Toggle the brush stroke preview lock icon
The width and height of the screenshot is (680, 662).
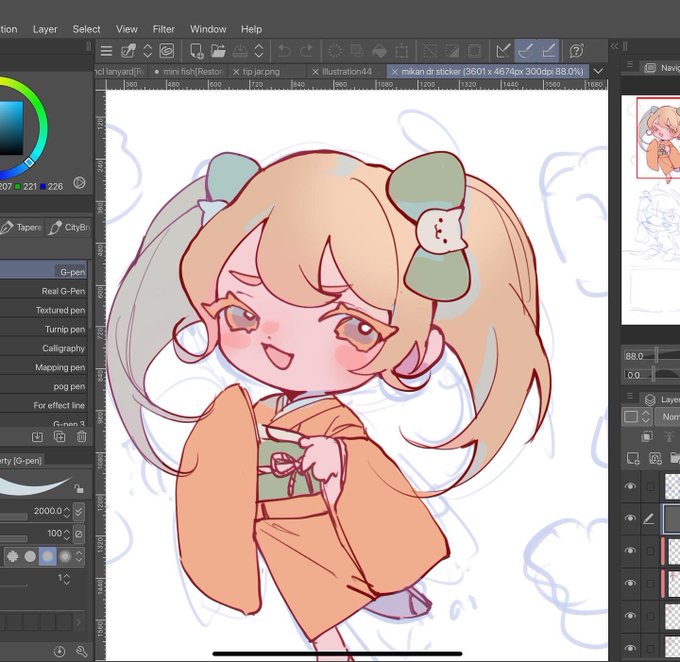coord(79,489)
